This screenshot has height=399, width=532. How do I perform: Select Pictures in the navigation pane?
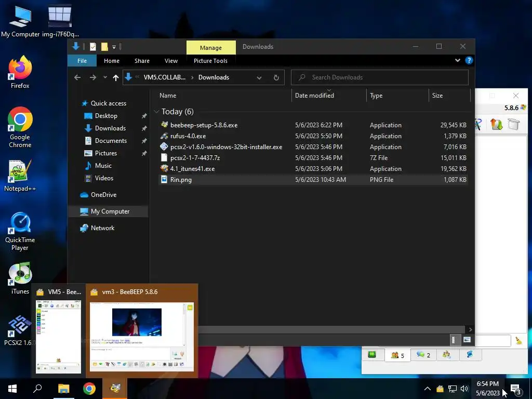(106, 153)
